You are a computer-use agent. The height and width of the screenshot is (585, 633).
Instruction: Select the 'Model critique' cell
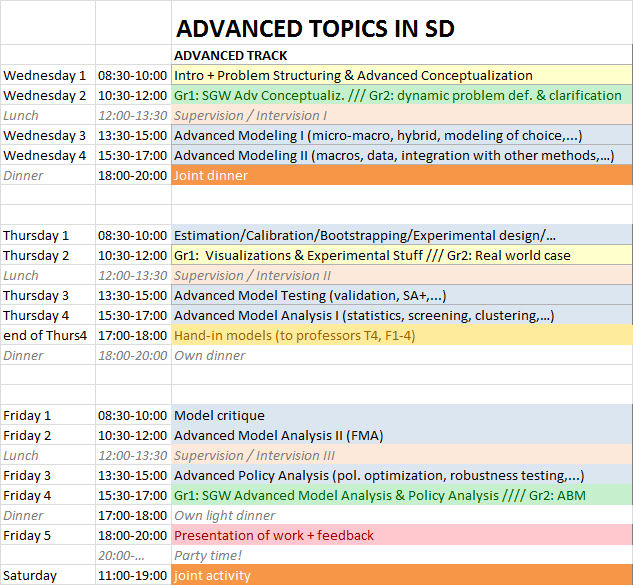click(402, 415)
